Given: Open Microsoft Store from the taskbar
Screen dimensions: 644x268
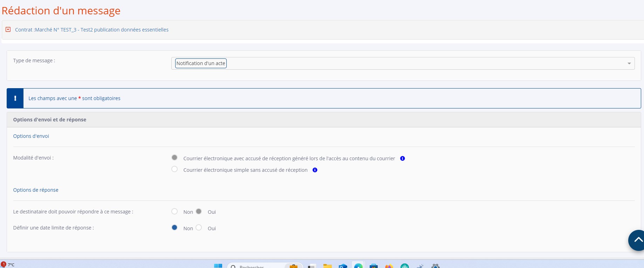Looking at the screenshot, I should (374, 266).
